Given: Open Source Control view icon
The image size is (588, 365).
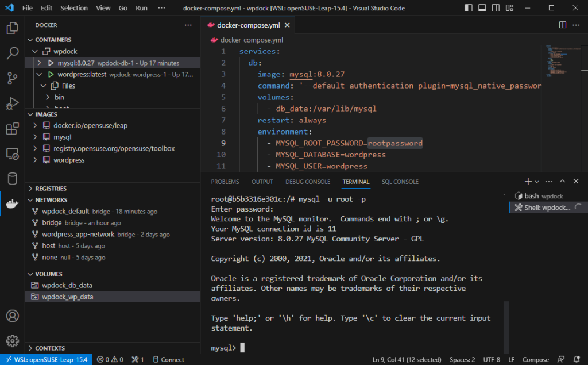Looking at the screenshot, I should (13, 78).
